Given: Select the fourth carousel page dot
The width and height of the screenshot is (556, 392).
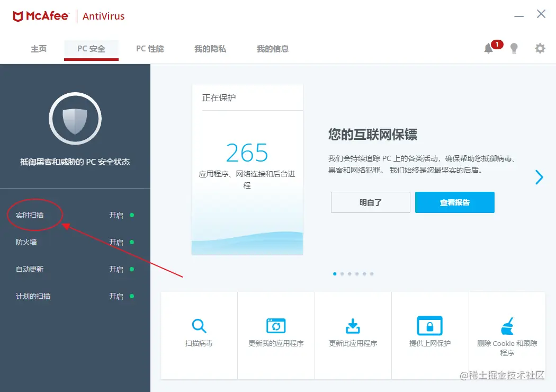Looking at the screenshot, I should coord(357,274).
